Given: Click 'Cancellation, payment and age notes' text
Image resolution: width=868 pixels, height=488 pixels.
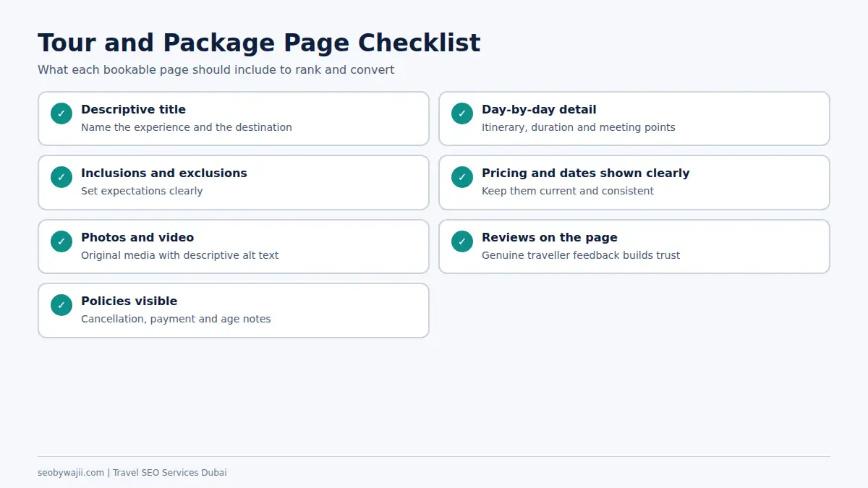Looking at the screenshot, I should click(x=176, y=319).
